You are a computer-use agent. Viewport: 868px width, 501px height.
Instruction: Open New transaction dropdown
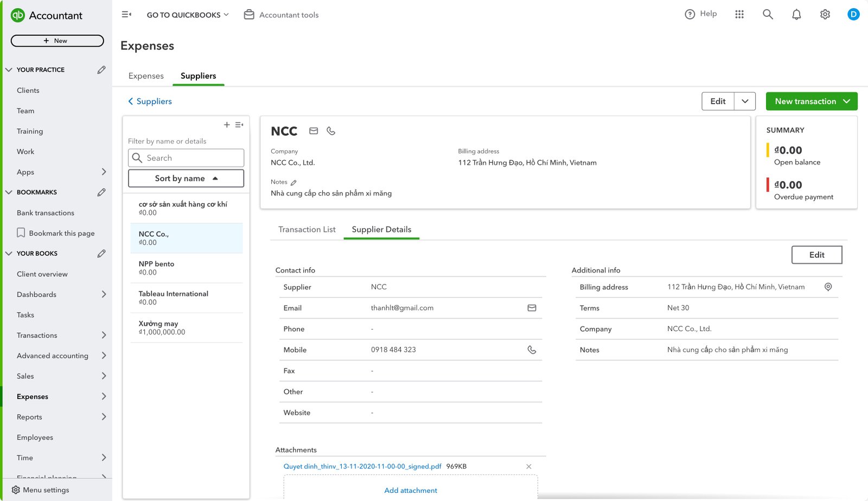[812, 102]
